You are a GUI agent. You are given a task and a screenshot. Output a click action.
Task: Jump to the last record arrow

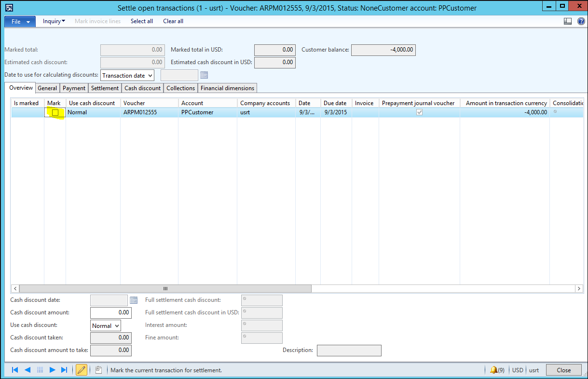click(64, 370)
